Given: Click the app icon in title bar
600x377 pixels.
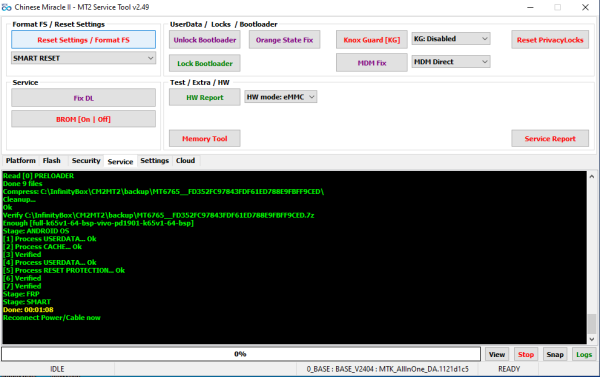Looking at the screenshot, I should [x=7, y=7].
